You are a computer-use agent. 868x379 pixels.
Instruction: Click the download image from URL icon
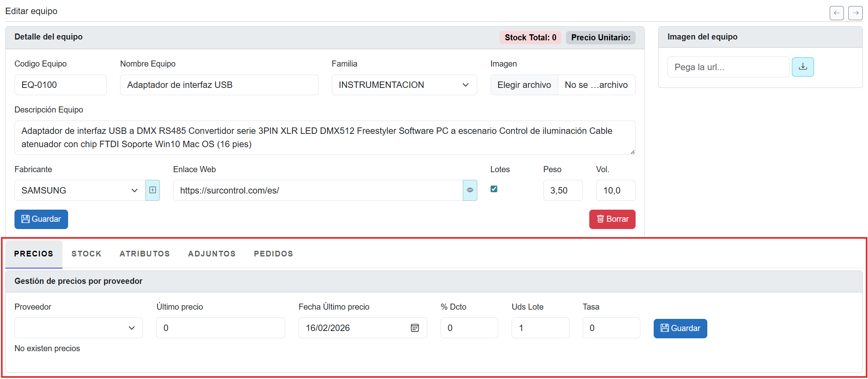[x=803, y=67]
